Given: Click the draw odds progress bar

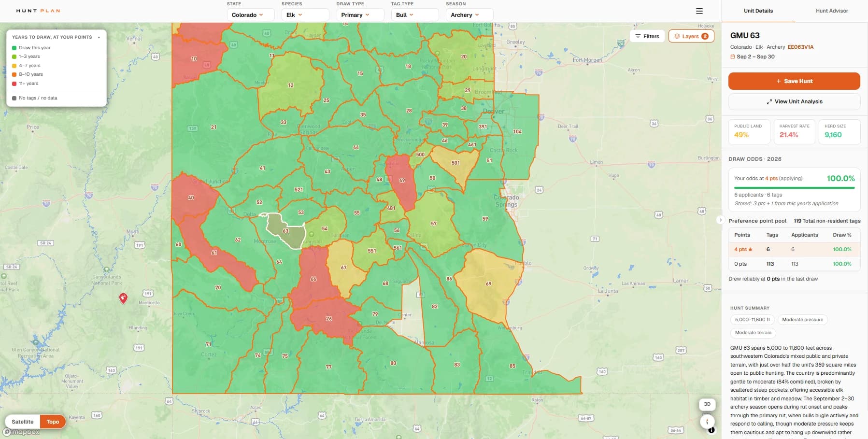Looking at the screenshot, I should pos(794,188).
